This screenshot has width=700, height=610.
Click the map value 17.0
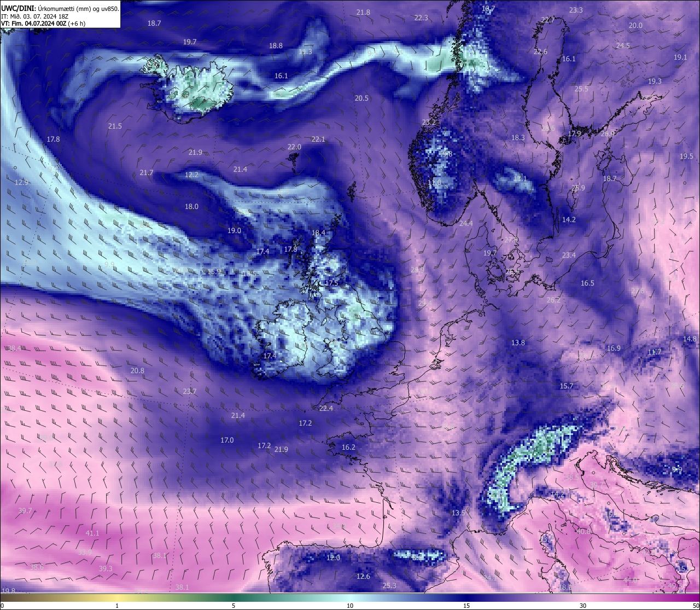tap(227, 440)
